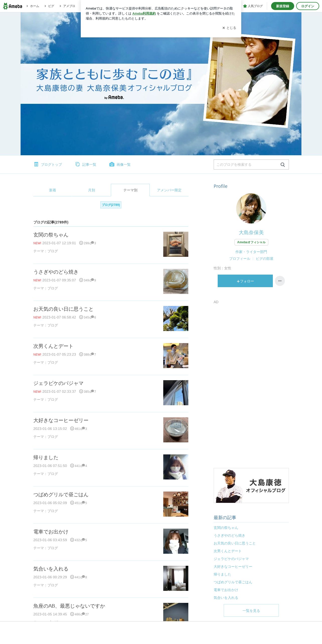The image size is (322, 644).
Task: Click the blog header title banner
Action: click(114, 84)
